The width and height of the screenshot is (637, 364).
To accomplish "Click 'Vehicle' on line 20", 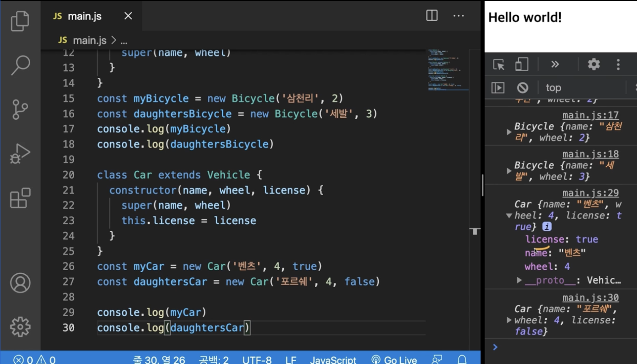I will (228, 175).
